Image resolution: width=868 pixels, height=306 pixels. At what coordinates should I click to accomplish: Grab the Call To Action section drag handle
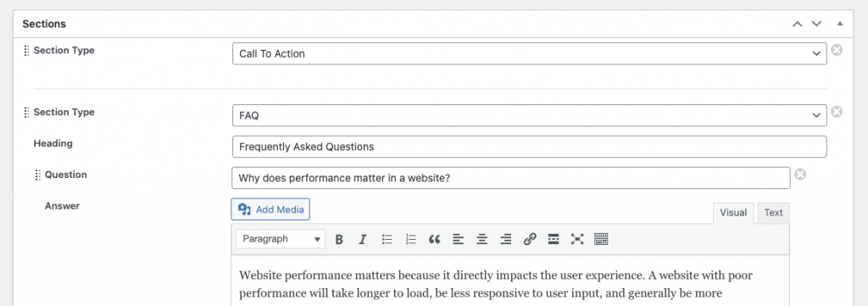coord(26,50)
